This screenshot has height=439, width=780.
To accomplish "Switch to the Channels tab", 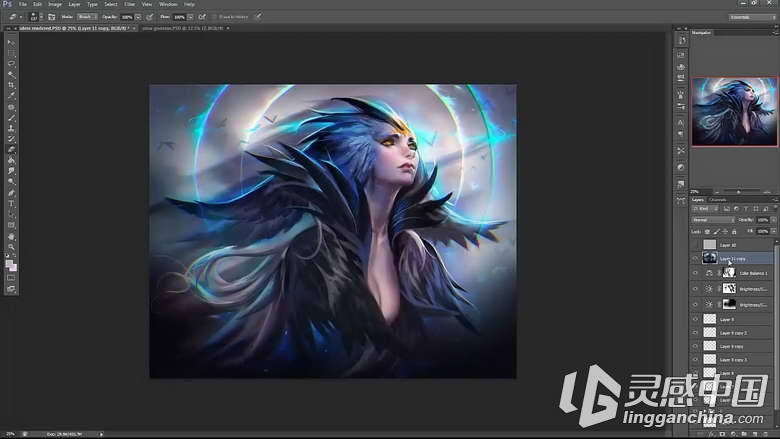I will click(x=717, y=200).
